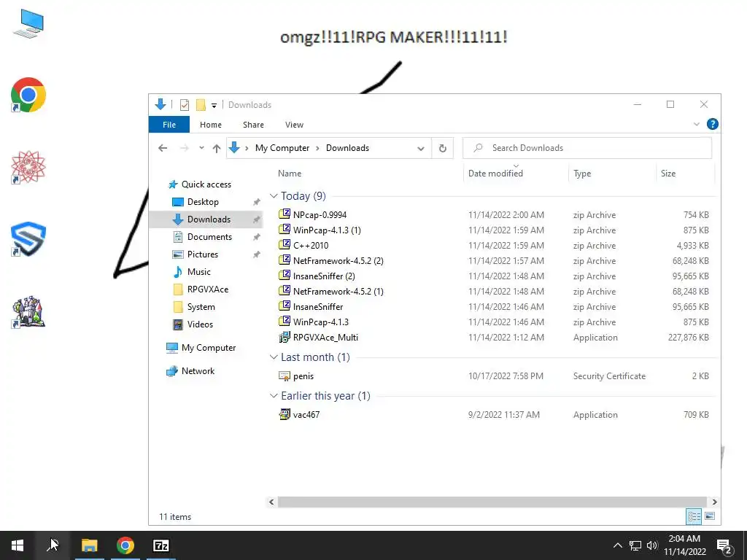This screenshot has width=747, height=560.
Task: Select the NetFramework-4.5.2 (2) file
Action: [x=338, y=260]
